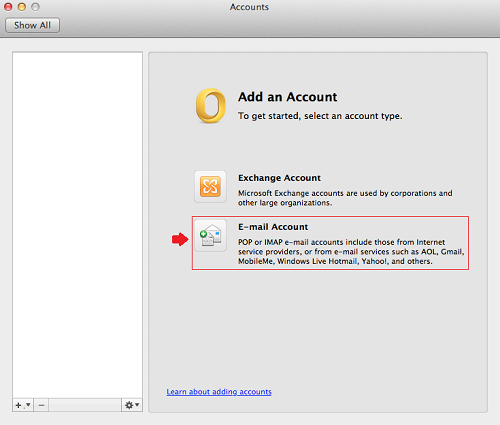Image resolution: width=500 pixels, height=425 pixels.
Task: Select the orange Exchange Account icon
Action: [x=210, y=186]
